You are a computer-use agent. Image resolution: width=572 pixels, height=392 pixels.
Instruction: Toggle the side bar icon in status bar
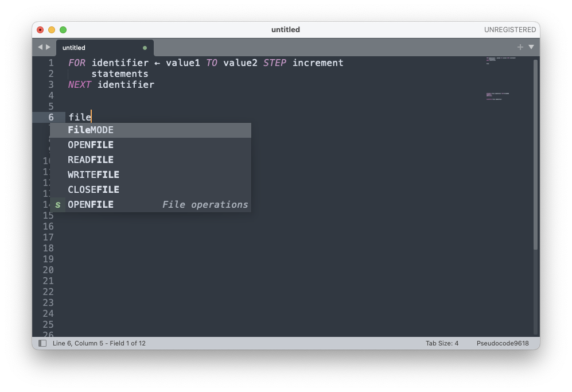point(42,343)
